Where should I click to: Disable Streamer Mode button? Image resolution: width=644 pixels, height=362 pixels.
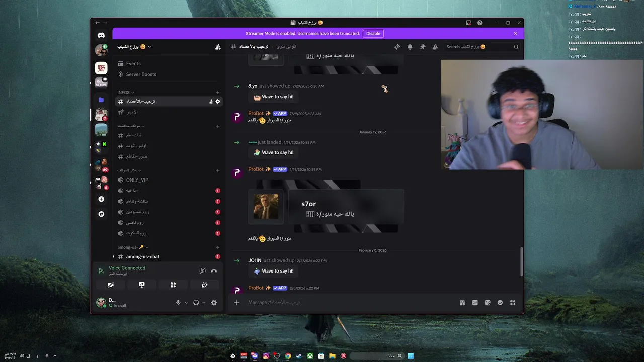[x=373, y=34]
